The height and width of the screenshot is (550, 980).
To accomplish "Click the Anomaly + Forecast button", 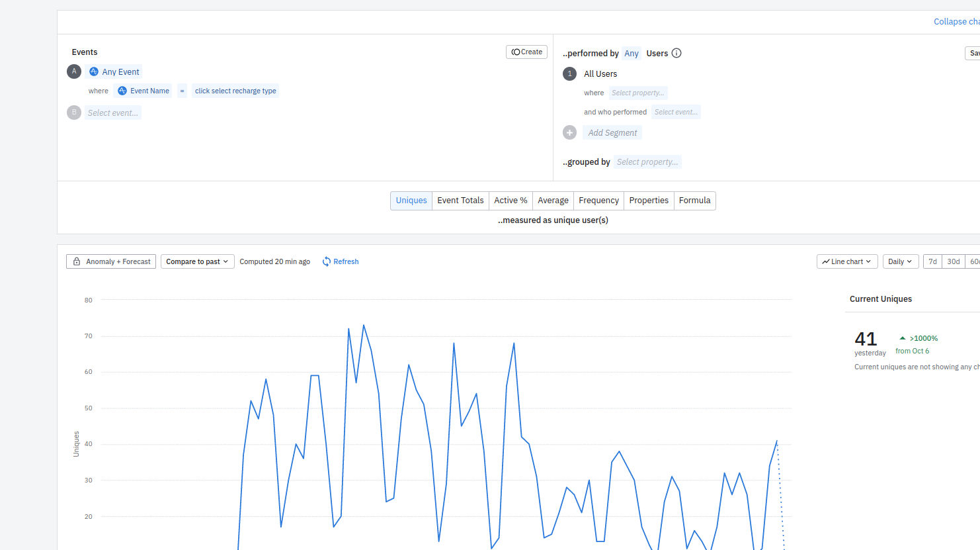I will tap(111, 261).
